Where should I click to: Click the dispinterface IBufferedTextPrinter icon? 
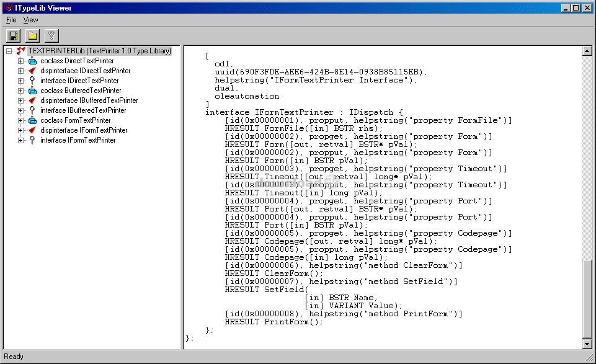coord(33,100)
